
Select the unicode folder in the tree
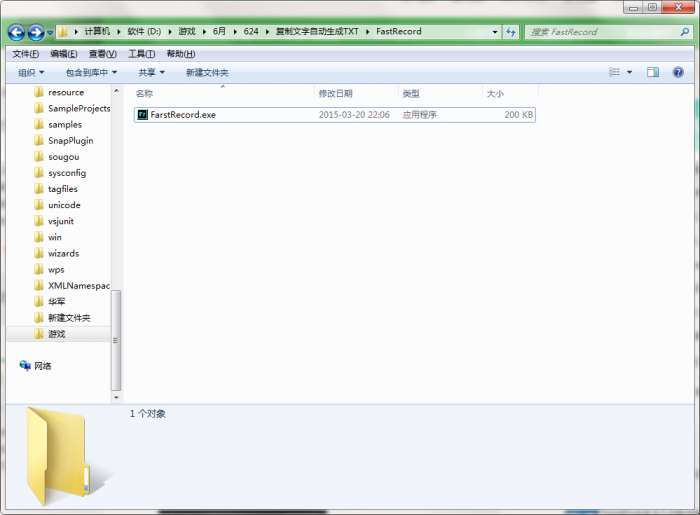point(64,205)
